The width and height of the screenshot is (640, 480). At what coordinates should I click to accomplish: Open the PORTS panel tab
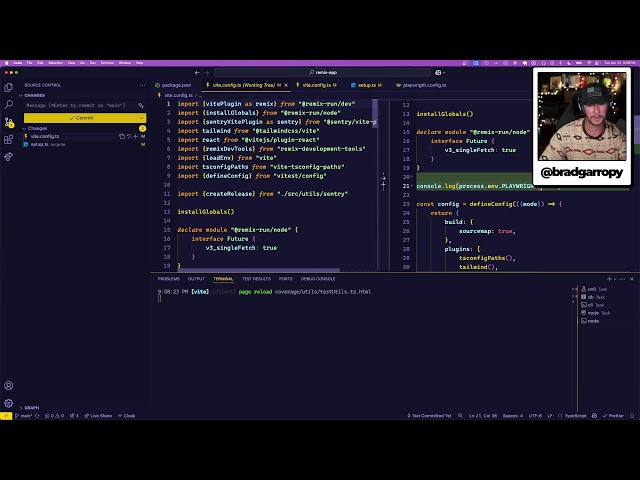(x=286, y=279)
